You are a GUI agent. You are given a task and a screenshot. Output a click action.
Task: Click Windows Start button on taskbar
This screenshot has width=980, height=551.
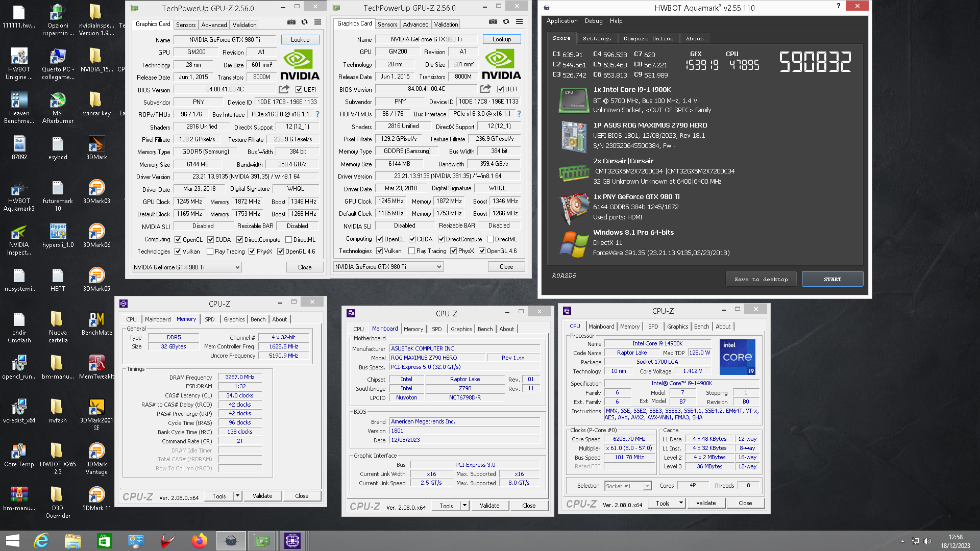pyautogui.click(x=12, y=541)
